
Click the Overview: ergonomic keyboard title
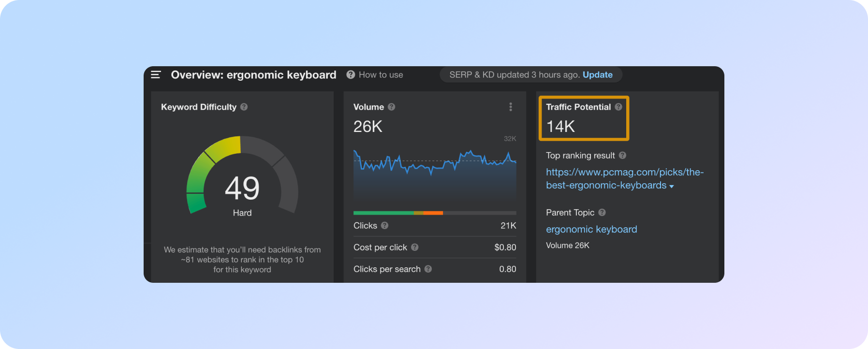coord(253,74)
